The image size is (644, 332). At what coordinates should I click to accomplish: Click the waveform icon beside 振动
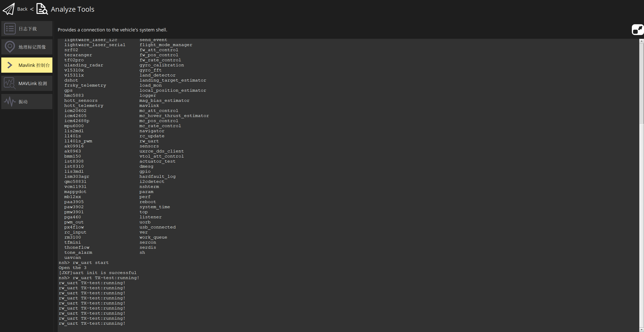(10, 102)
